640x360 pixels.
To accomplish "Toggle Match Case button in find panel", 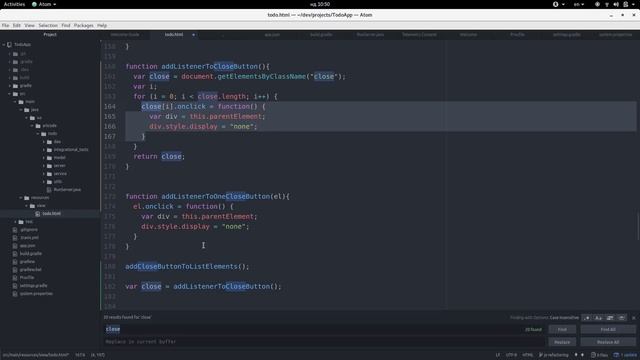I will point(598,318).
